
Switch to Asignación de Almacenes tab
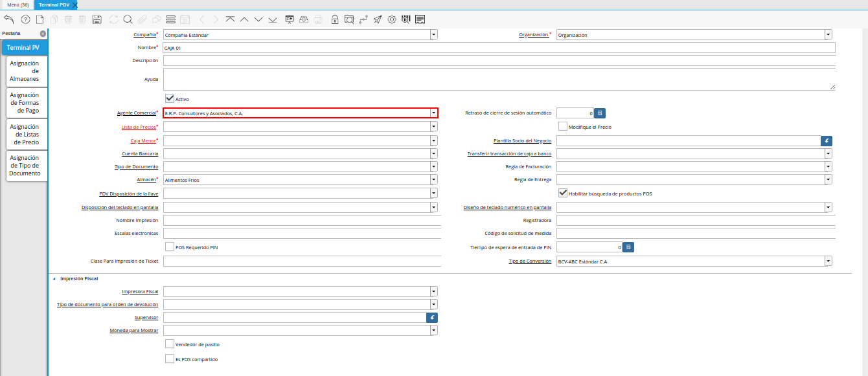click(x=25, y=71)
